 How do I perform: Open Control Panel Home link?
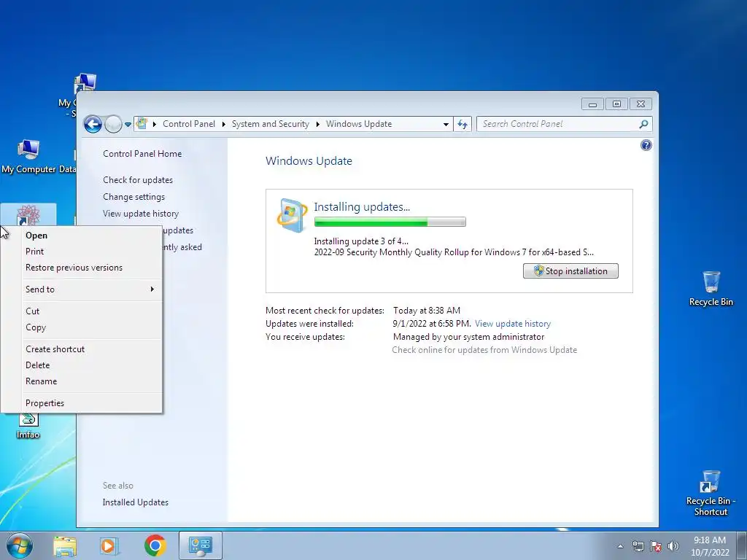pyautogui.click(x=142, y=154)
